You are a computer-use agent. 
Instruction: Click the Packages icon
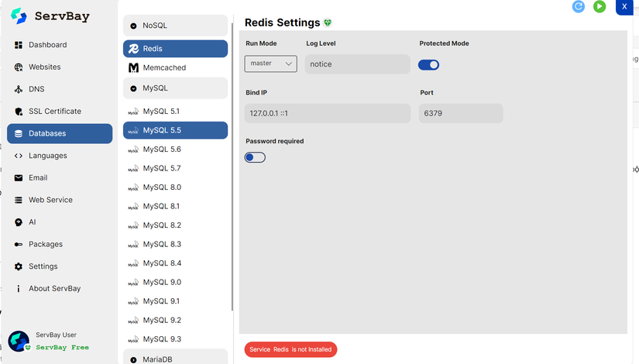coord(19,244)
